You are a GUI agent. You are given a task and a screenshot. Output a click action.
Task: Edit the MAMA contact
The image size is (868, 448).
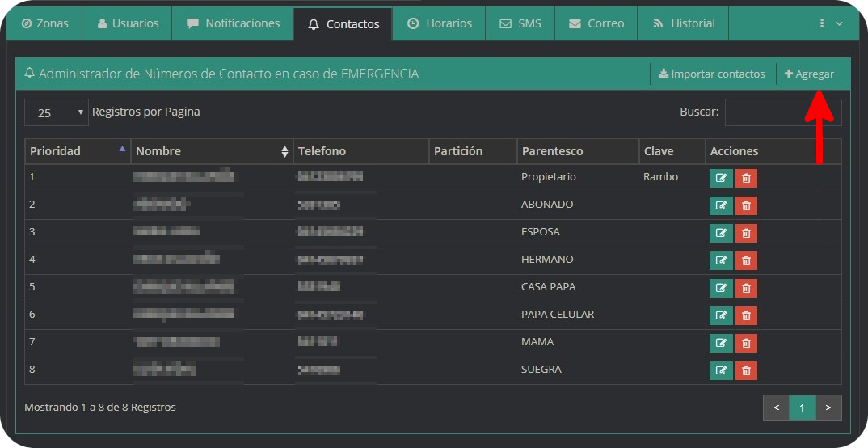coord(721,343)
